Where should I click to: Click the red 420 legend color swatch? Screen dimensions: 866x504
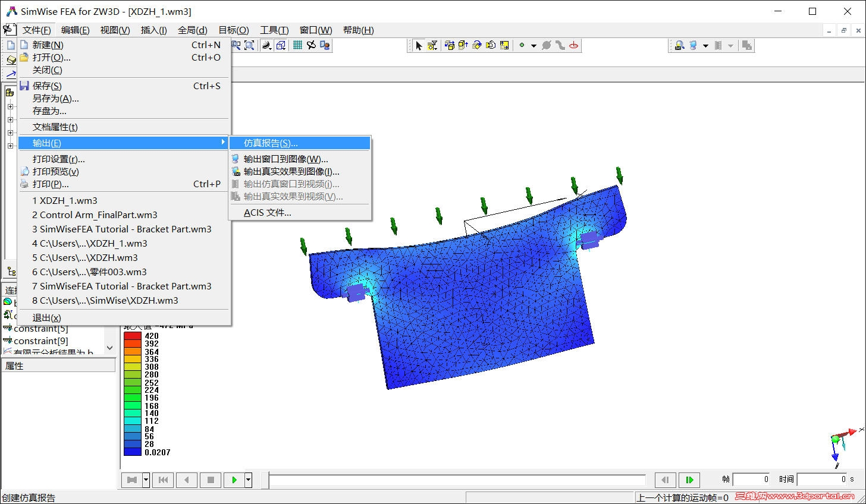click(132, 336)
